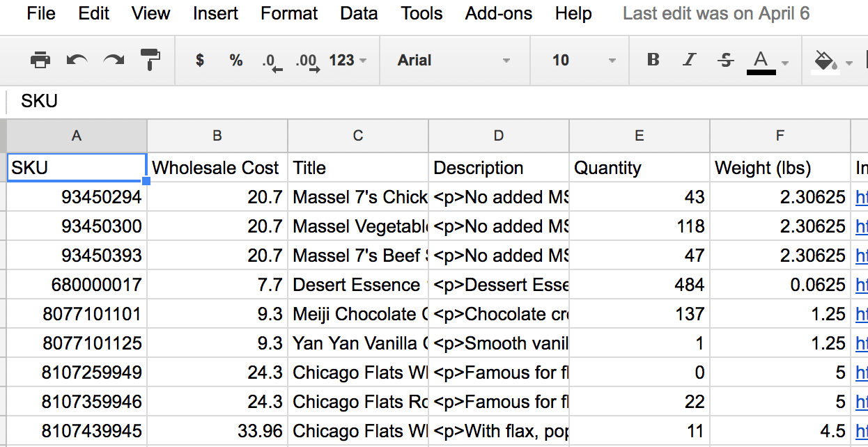The image size is (868, 447).
Task: Open the Add-ons menu
Action: [498, 13]
